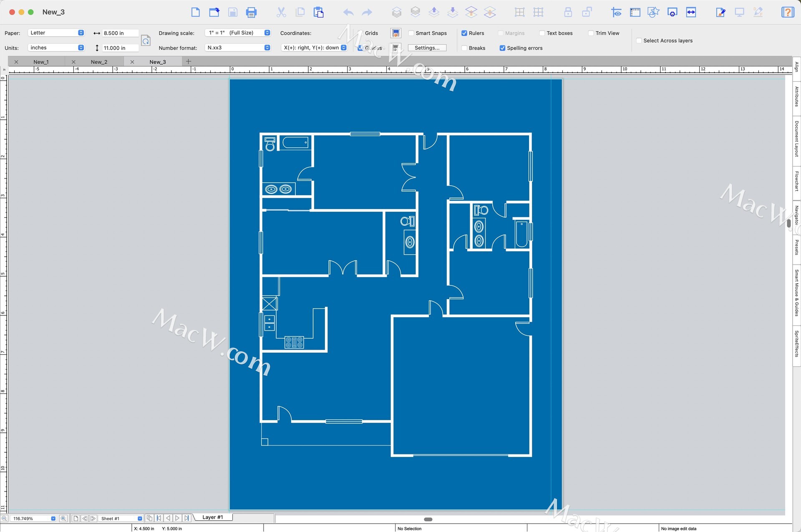Click the swap page orientation icon
The image size is (801, 532).
146,40
